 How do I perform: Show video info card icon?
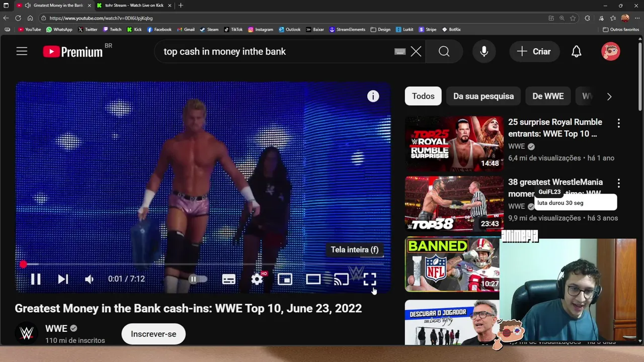click(x=373, y=96)
